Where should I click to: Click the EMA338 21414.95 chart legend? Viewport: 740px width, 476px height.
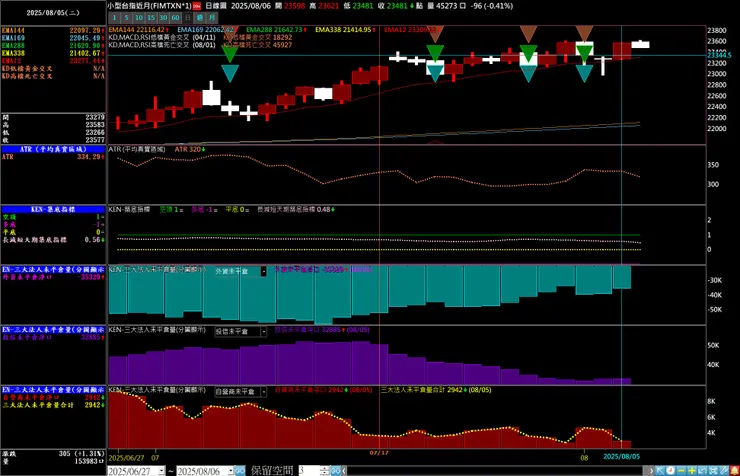(x=345, y=30)
